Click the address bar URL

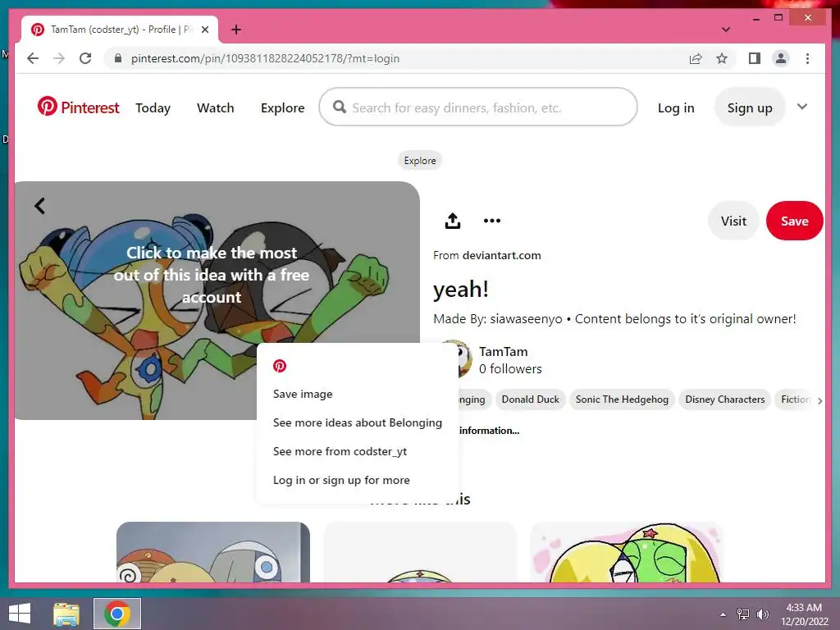(265, 58)
